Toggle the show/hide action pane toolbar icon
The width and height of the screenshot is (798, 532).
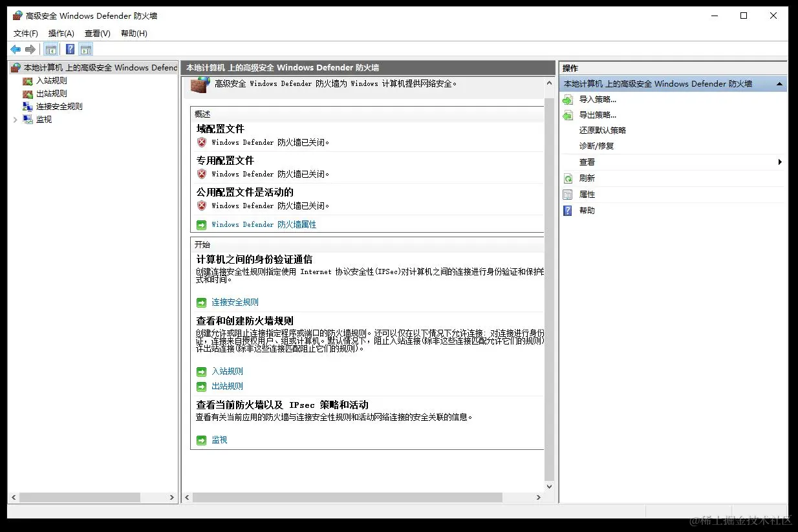[85, 49]
